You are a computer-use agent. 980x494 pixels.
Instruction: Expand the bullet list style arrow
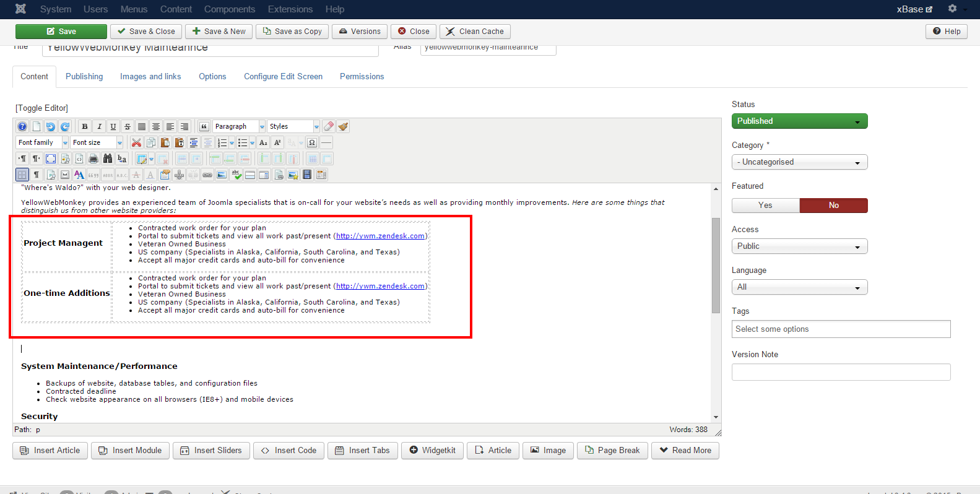click(x=252, y=142)
